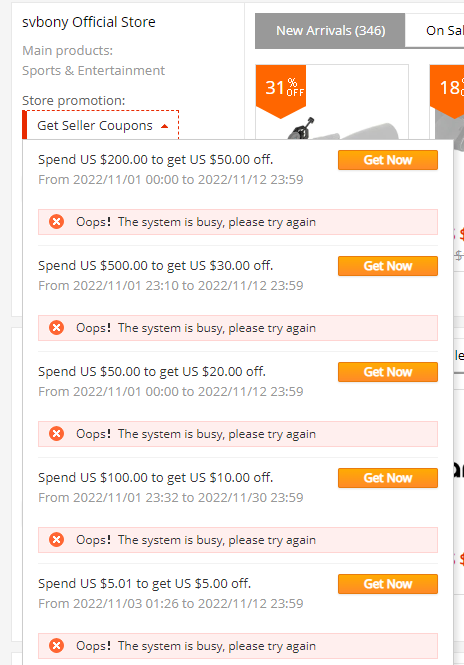Click the 31% OFF discount badge

[281, 90]
